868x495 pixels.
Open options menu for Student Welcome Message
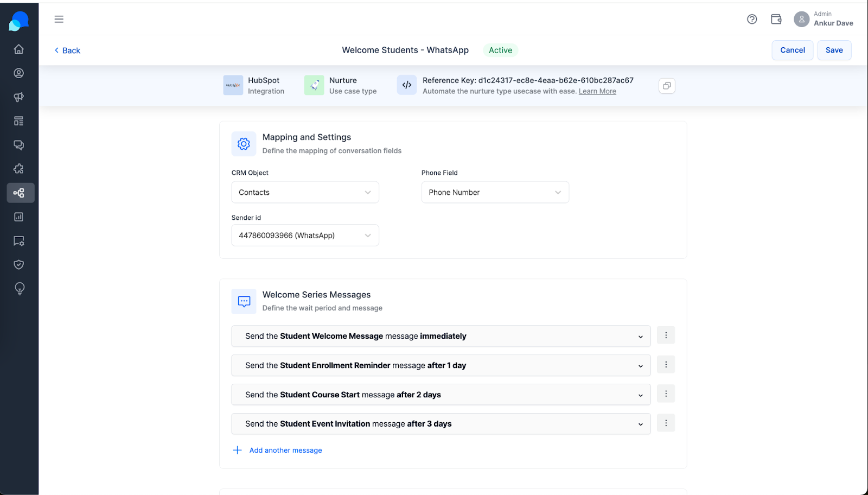tap(666, 335)
